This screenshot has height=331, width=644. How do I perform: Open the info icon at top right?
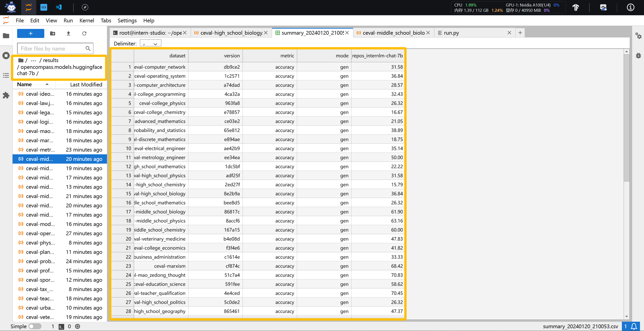pos(630,7)
